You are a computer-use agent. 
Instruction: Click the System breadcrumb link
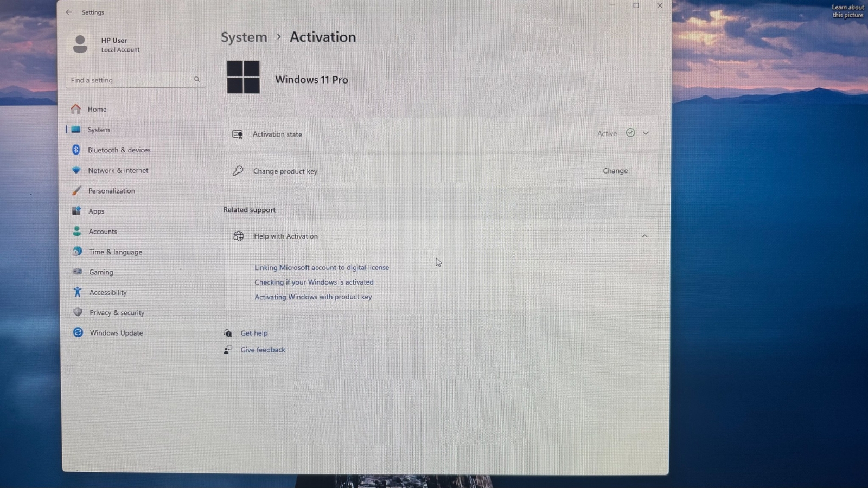coord(244,37)
